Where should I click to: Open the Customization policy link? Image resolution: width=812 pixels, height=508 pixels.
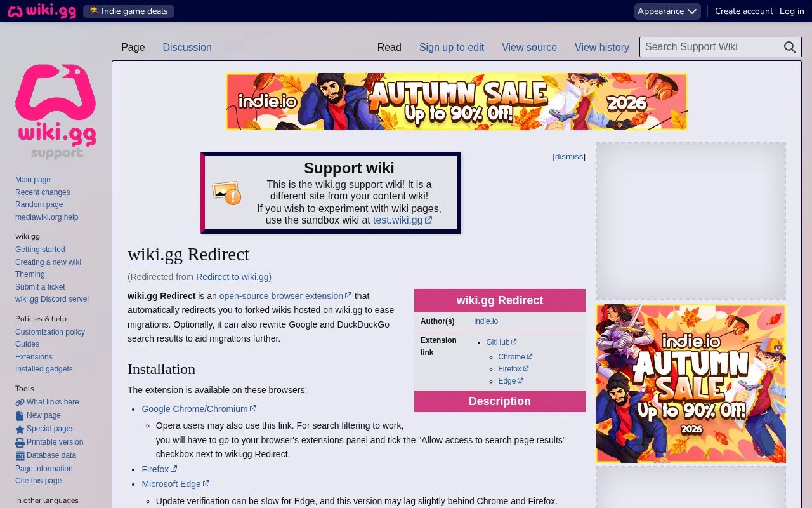[50, 332]
